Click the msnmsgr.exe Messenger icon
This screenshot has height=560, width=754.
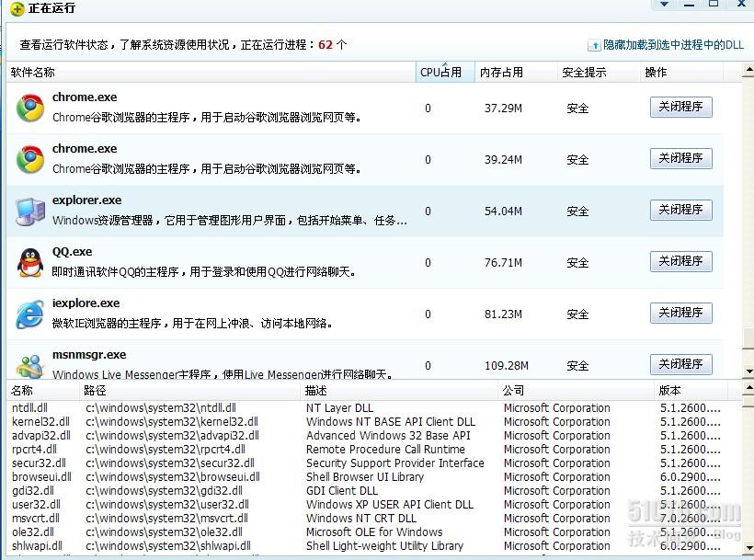click(x=29, y=366)
